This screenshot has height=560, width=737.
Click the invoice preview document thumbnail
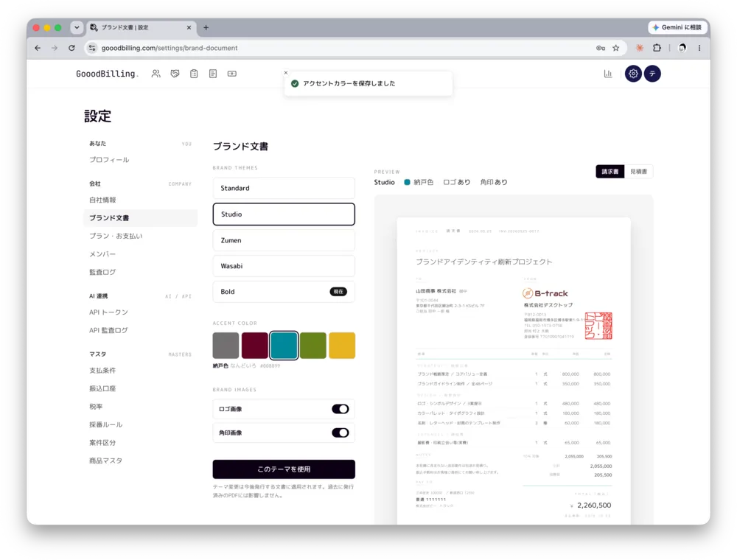tap(513, 371)
